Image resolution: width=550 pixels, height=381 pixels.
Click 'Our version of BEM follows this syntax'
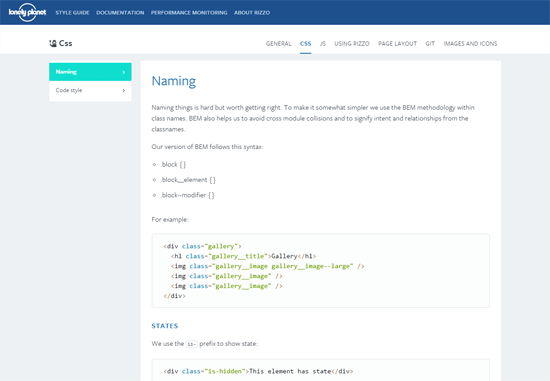(x=207, y=147)
